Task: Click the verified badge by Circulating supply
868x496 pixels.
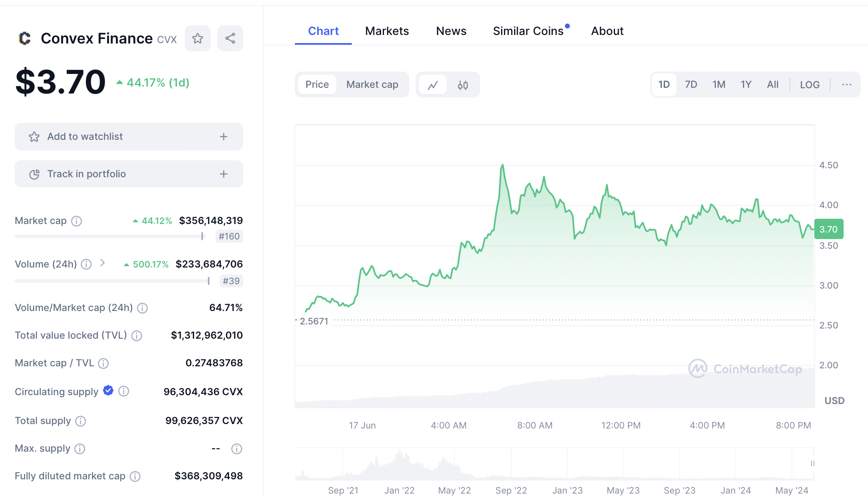Action: coord(108,391)
